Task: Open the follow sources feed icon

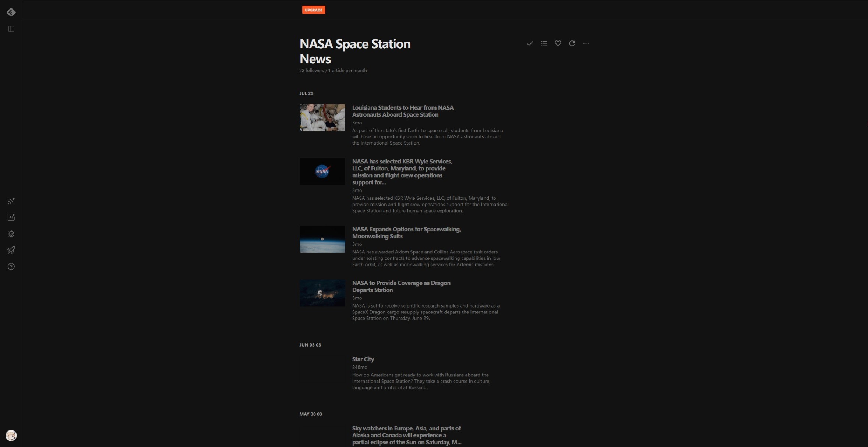Action: point(11,201)
